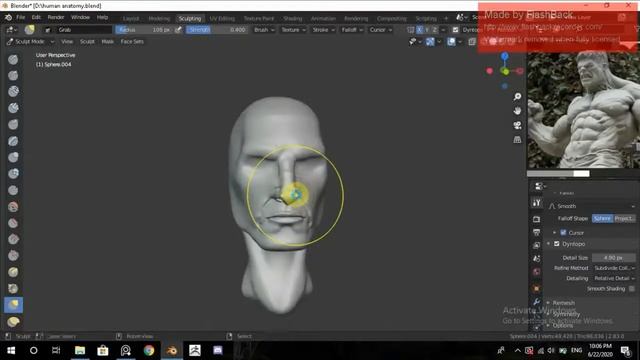
Task: Select the Elastic Deform brush
Action: tap(13, 322)
